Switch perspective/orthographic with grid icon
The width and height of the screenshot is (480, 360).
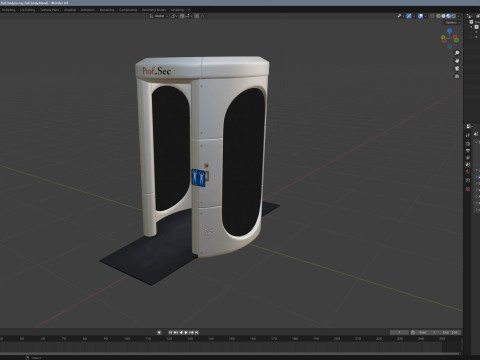[457, 76]
